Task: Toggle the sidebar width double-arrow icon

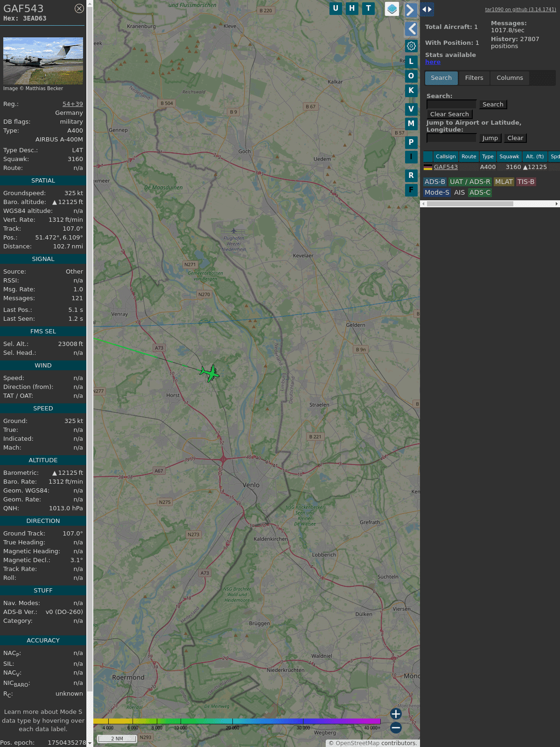Action: (x=427, y=9)
